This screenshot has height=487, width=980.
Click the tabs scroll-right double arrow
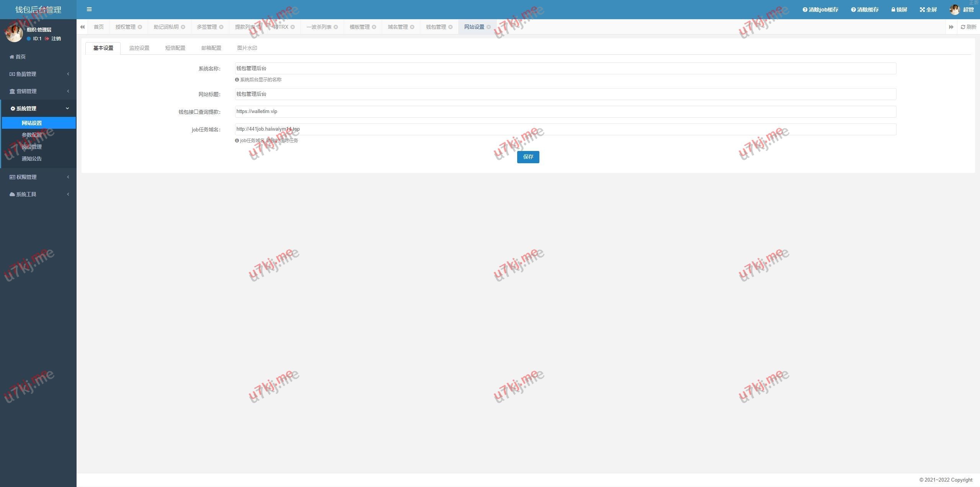[951, 27]
